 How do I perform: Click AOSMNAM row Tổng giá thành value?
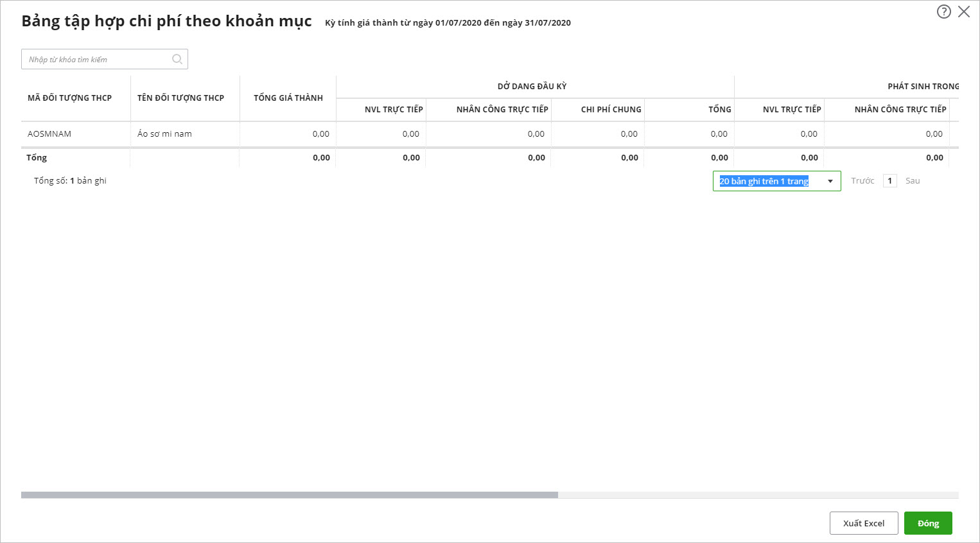click(320, 134)
